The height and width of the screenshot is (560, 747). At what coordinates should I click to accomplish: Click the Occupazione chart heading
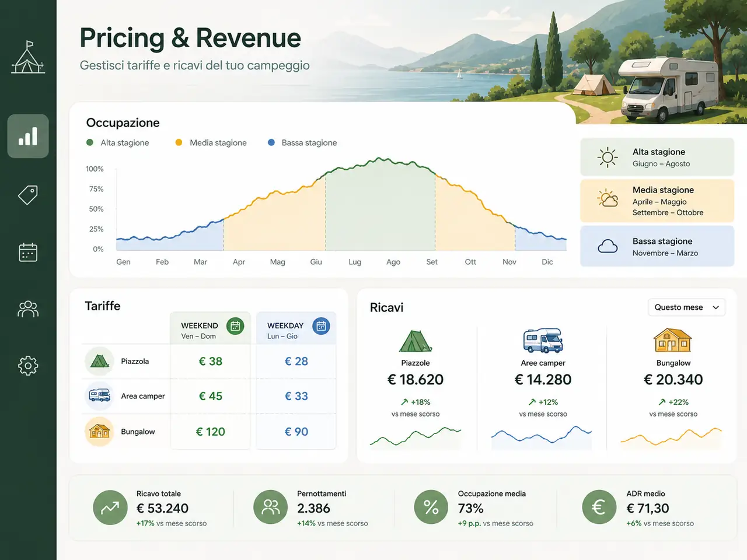point(123,123)
